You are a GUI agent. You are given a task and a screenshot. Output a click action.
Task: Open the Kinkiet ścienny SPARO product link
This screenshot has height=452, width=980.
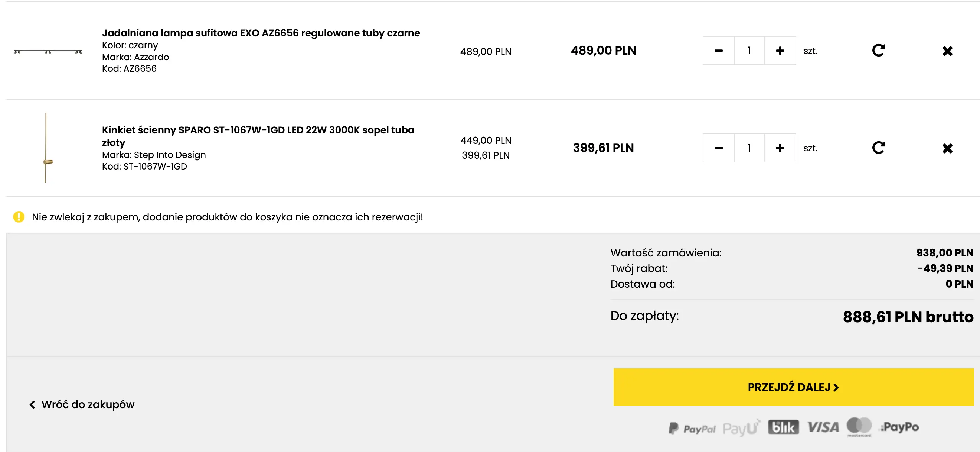(x=258, y=130)
